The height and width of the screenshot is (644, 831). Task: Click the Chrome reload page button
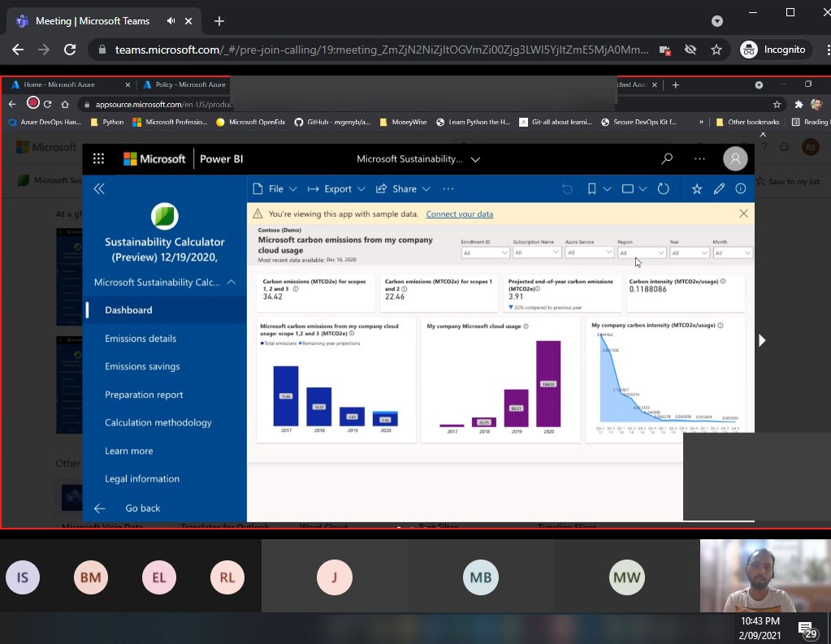70,50
